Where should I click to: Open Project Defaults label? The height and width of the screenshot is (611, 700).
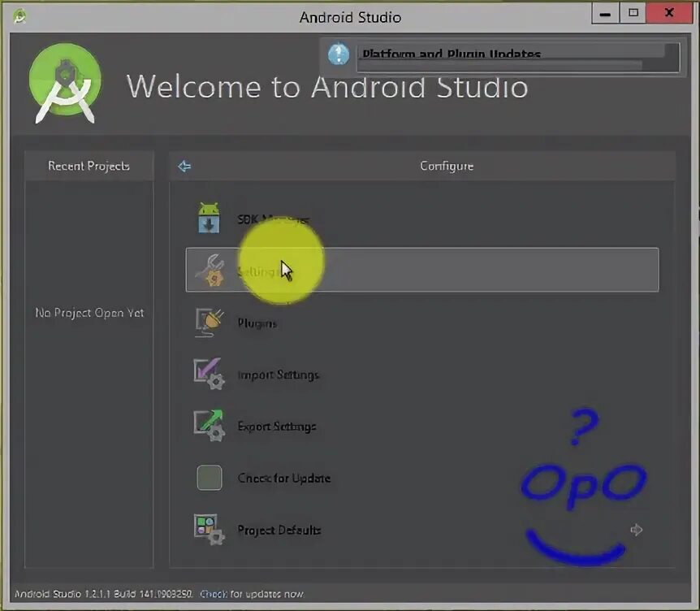click(x=279, y=531)
